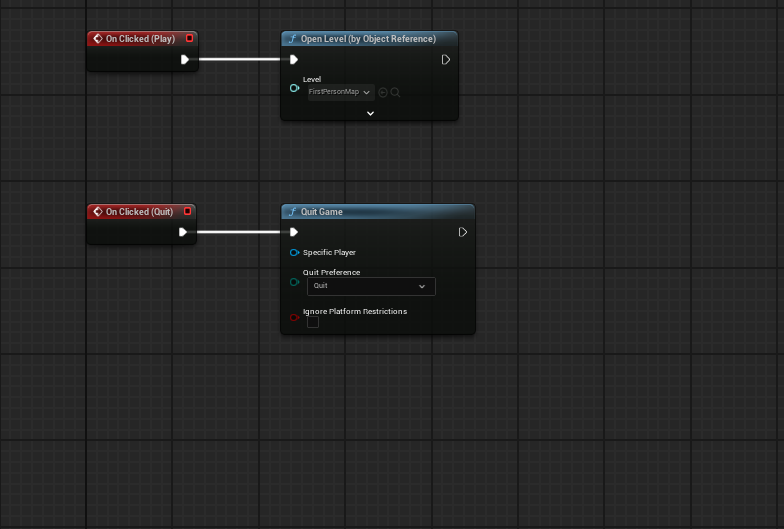
Task: Click the Specific Player input pin
Action: [x=294, y=252]
